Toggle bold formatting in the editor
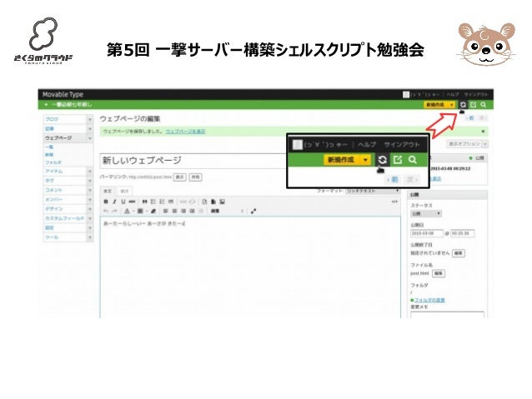The width and height of the screenshot is (532, 399). pyautogui.click(x=106, y=202)
